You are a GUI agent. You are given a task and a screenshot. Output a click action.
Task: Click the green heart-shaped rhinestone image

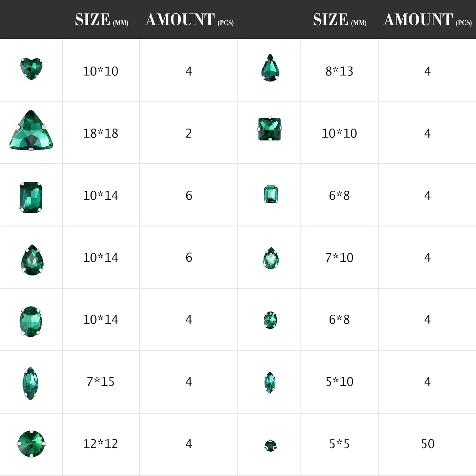(x=31, y=69)
